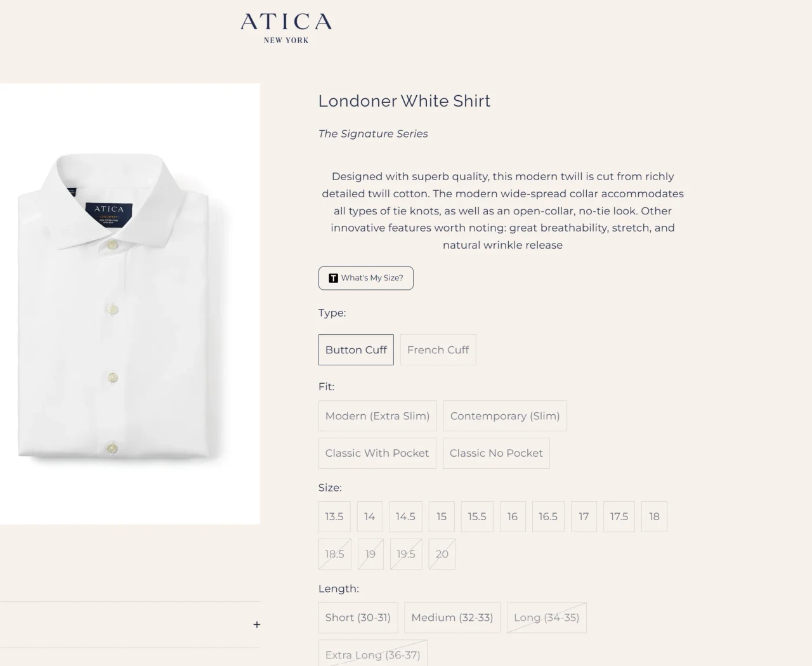Choose Modern (Extra Slim) fit

click(377, 416)
